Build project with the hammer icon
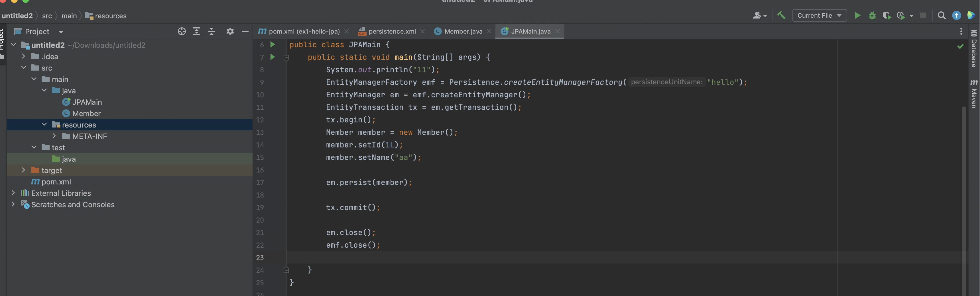Screen dimensions: 980x296 tap(781, 16)
